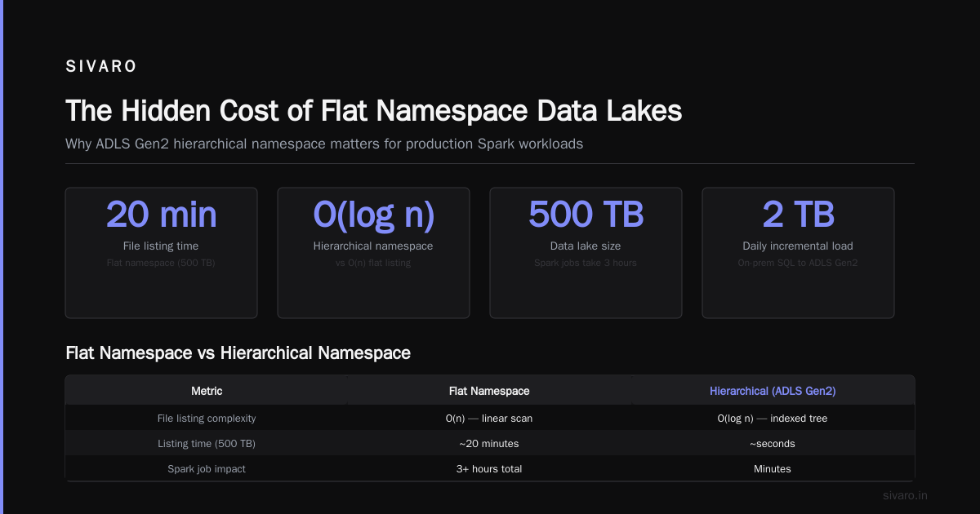
Task: Click the ADLS Gen2 subtitle text
Action: pos(324,144)
